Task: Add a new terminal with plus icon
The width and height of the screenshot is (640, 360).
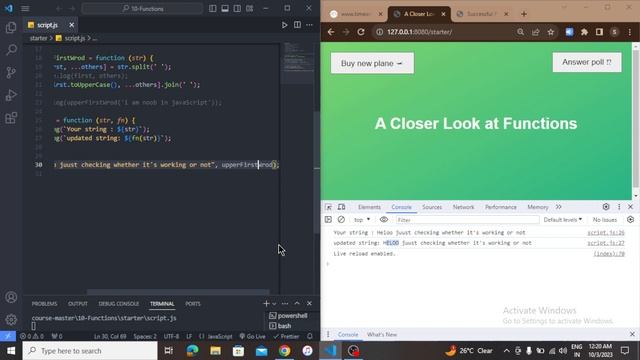Action: point(266,304)
